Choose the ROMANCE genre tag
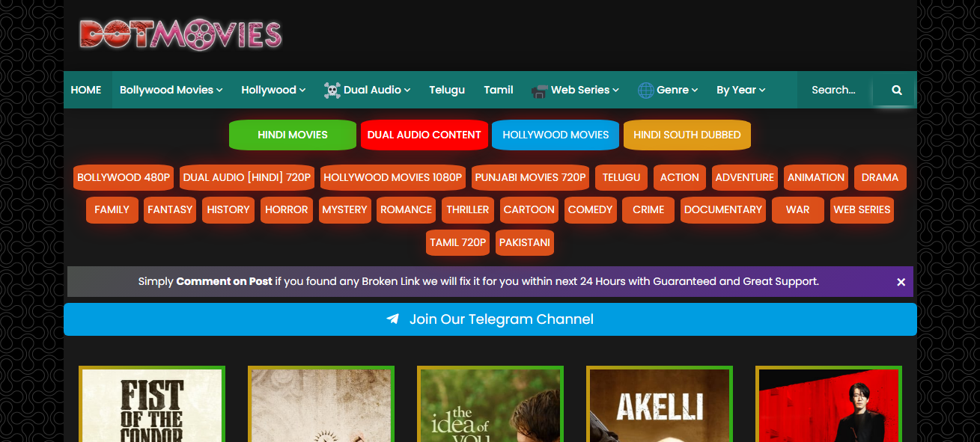 [x=407, y=210]
